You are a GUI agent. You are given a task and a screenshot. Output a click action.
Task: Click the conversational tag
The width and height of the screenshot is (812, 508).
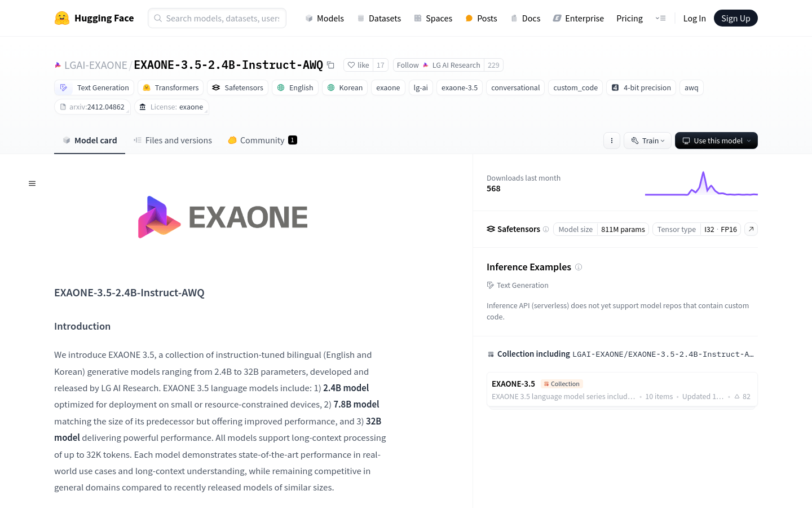click(x=515, y=87)
